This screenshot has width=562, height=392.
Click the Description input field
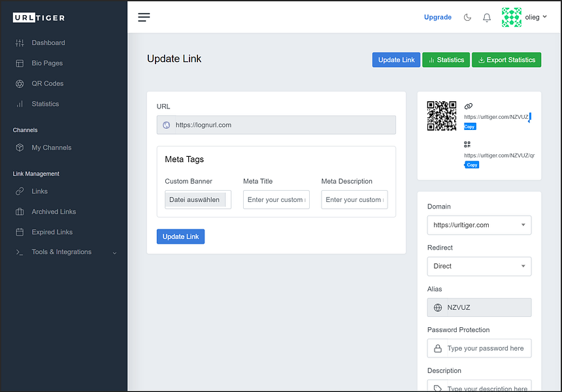(x=479, y=385)
